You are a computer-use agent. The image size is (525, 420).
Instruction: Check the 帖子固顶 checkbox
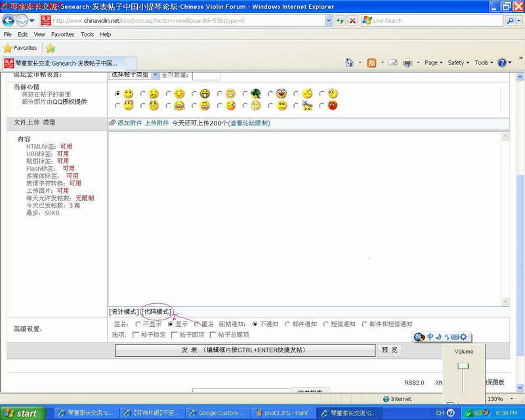(174, 335)
